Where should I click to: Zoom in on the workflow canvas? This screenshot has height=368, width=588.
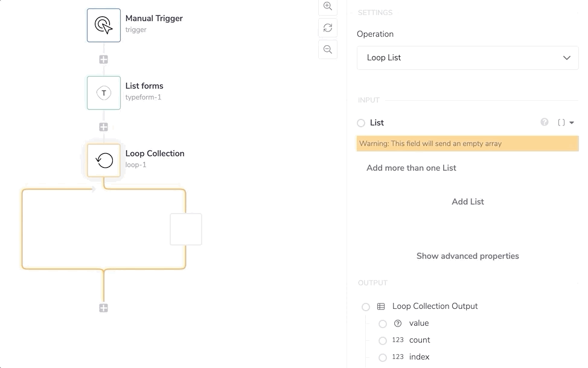(328, 7)
